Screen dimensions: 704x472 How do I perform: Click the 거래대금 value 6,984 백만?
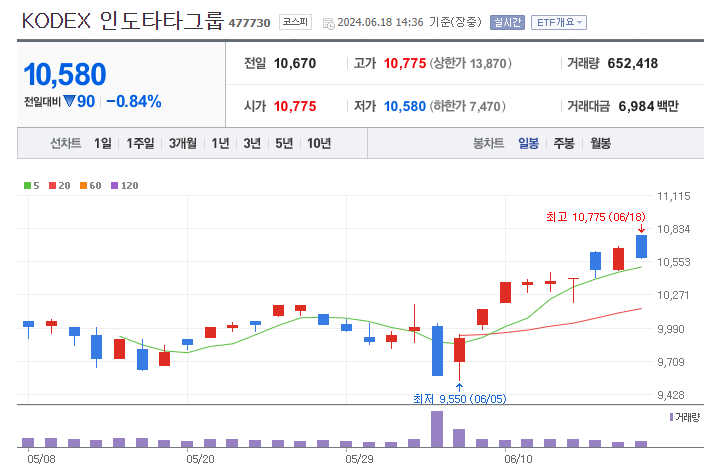[648, 106]
